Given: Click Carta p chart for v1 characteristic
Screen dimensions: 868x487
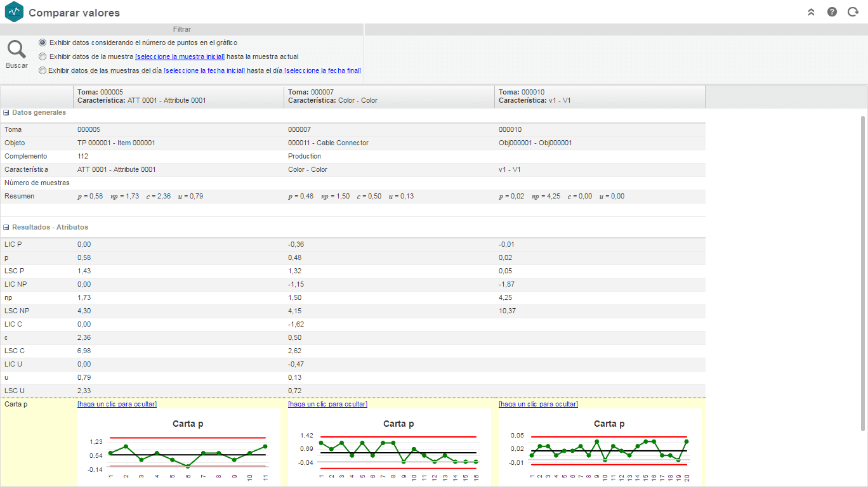Looking at the screenshot, I should pyautogui.click(x=600, y=448).
